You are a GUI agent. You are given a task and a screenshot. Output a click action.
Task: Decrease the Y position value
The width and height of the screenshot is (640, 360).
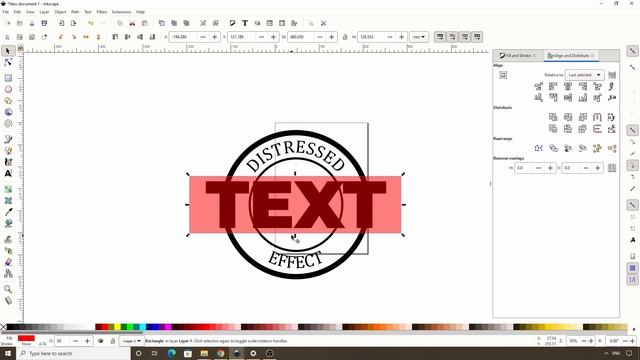point(262,37)
